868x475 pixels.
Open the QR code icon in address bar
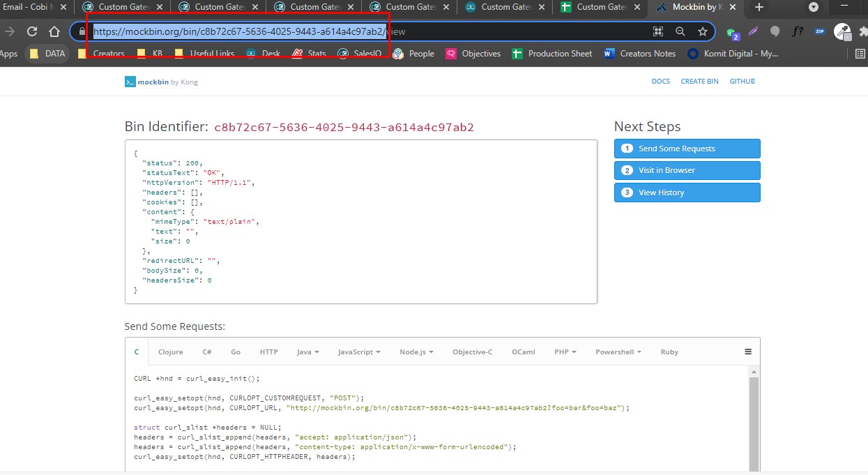click(x=657, y=31)
